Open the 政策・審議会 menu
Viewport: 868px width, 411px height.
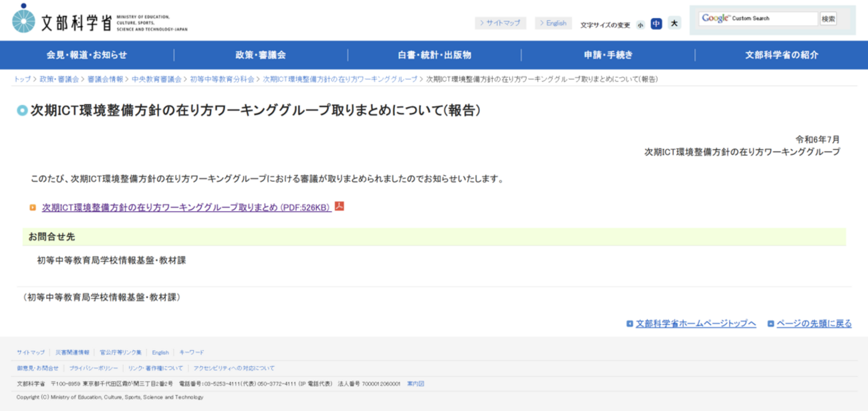[261, 55]
